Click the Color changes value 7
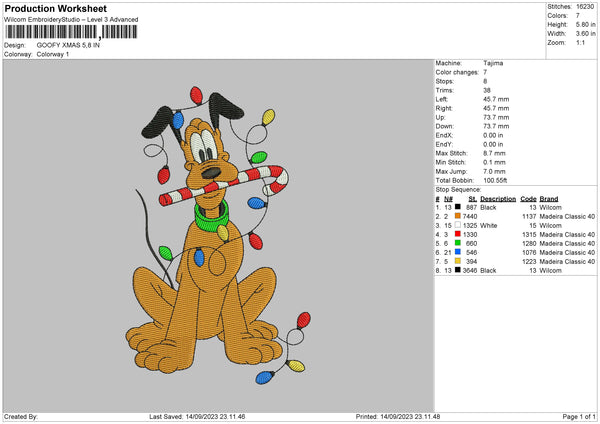Viewport: 600px width, 424px height. coord(485,72)
